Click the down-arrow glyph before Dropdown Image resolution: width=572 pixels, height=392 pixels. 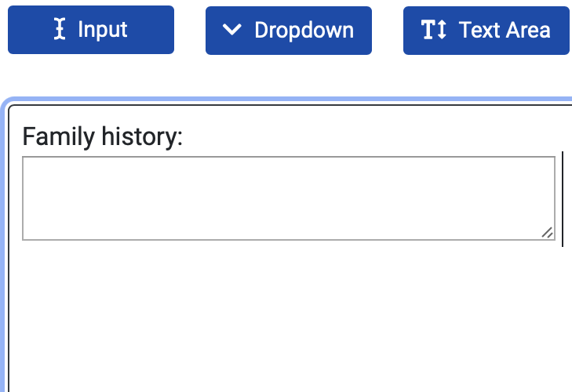(232, 30)
